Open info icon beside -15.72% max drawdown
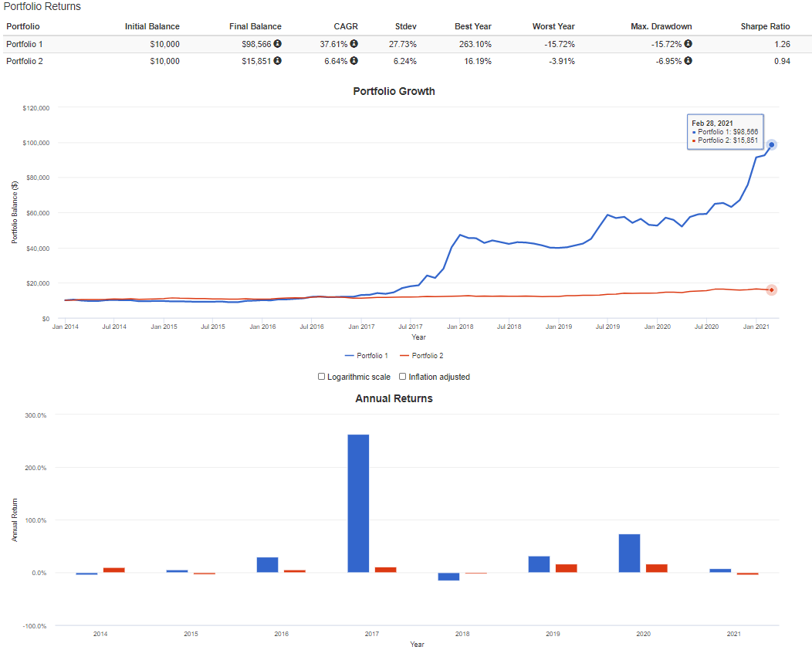Image resolution: width=812 pixels, height=650 pixels. [x=688, y=44]
